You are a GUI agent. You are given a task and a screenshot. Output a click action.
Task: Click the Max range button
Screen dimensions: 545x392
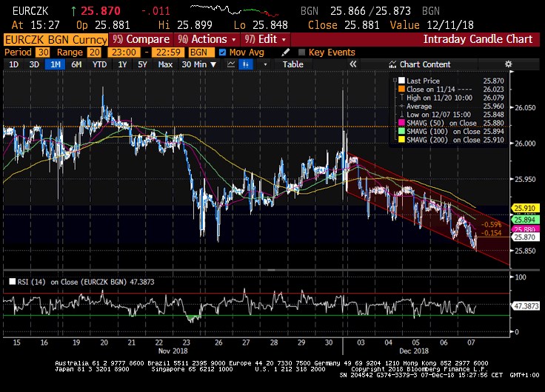coord(165,64)
